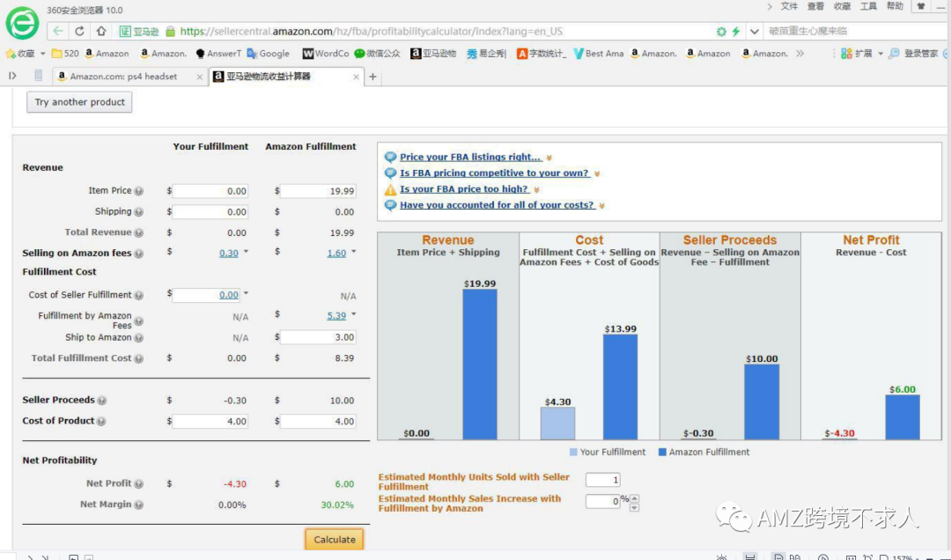Image resolution: width=951 pixels, height=560 pixels.
Task: Open the 工具 menu
Action: (868, 6)
